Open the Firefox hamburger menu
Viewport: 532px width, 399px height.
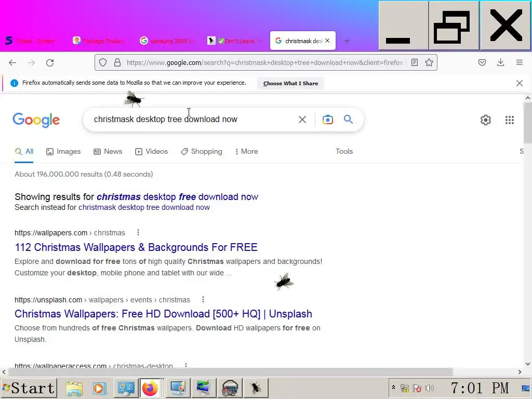pos(520,62)
